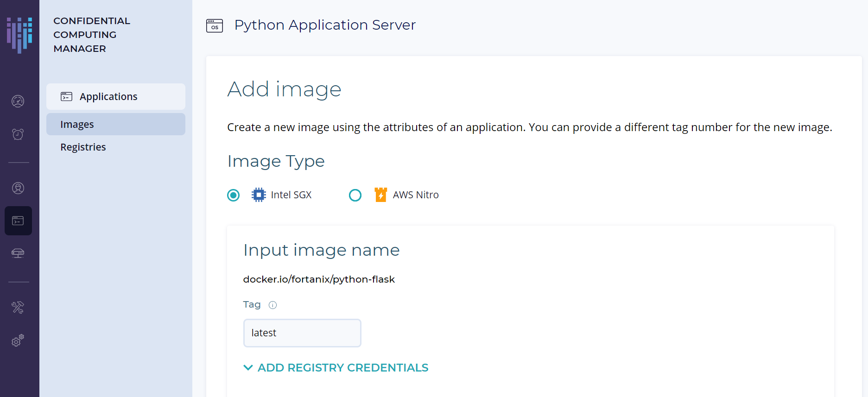Click the AWS Nitro tower icon
The image size is (868, 397).
[x=380, y=195]
